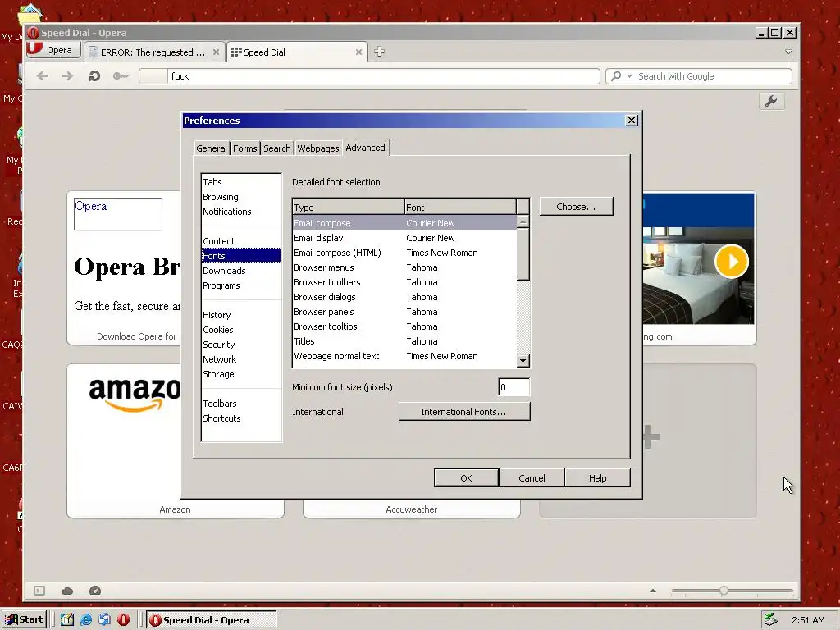840x630 pixels.
Task: Click the Font column header
Action: 461,207
